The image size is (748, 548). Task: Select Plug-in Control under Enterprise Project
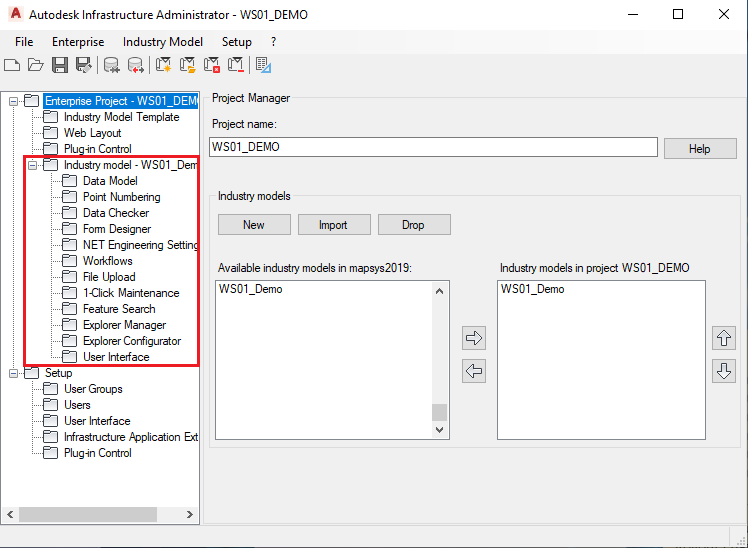pyautogui.click(x=98, y=149)
